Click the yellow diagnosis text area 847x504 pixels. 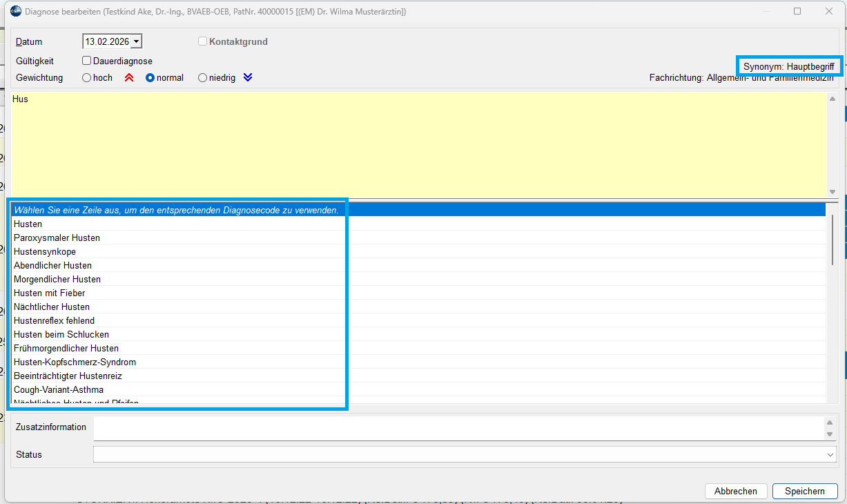(414, 145)
